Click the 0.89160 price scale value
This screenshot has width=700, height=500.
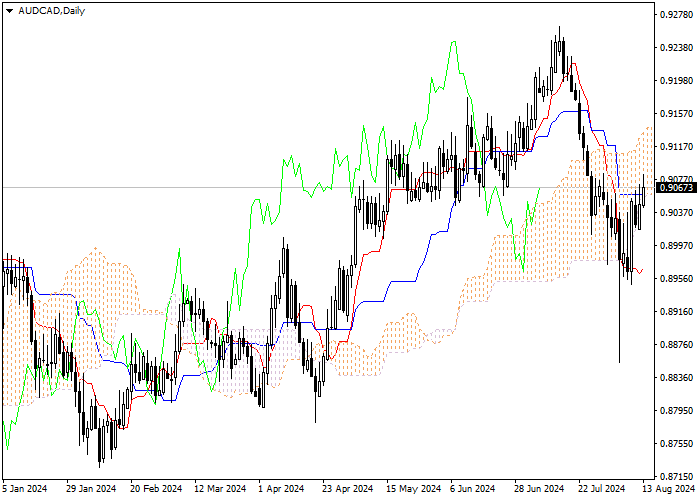point(677,311)
